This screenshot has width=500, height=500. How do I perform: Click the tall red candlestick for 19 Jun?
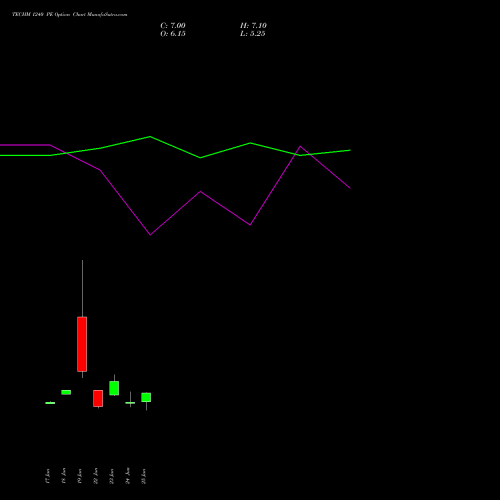(x=82, y=344)
